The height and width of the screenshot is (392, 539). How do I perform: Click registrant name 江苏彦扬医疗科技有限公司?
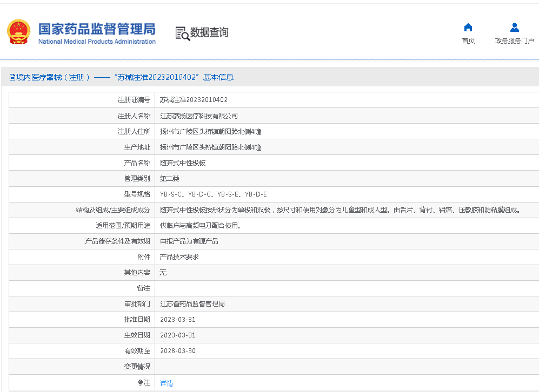coord(199,116)
